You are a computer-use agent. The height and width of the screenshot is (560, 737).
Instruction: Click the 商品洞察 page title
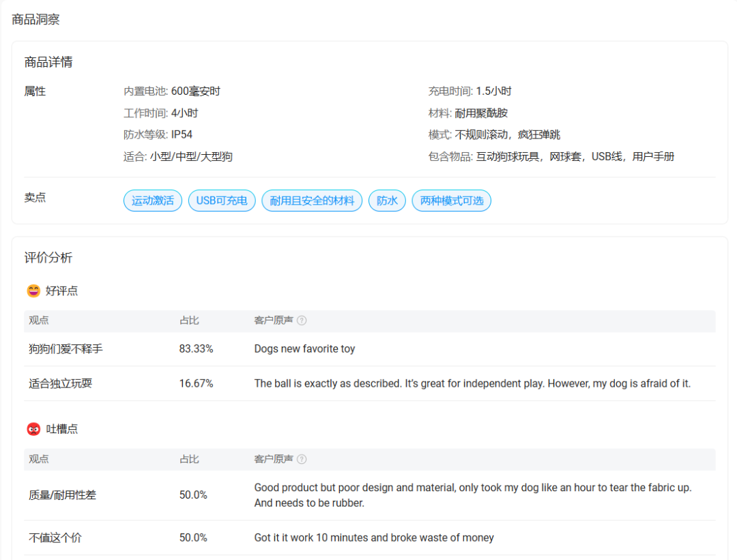[x=36, y=19]
